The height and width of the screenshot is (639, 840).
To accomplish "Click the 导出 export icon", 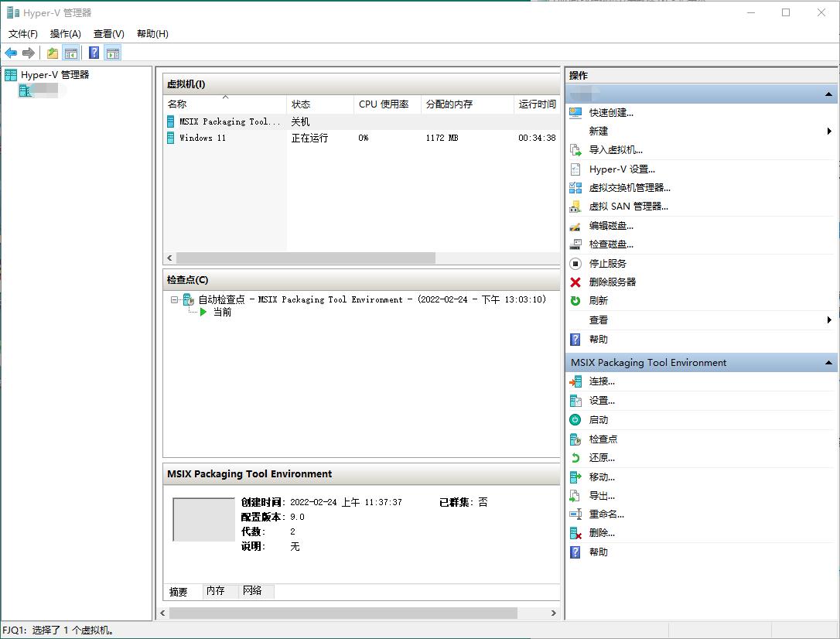I will (575, 495).
